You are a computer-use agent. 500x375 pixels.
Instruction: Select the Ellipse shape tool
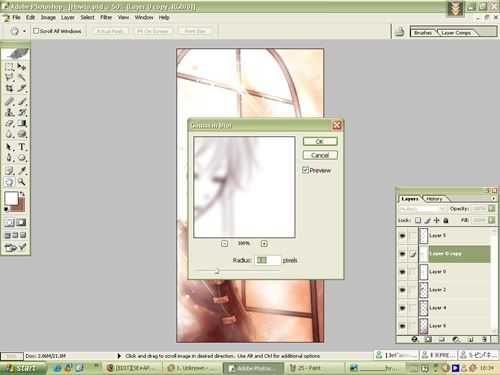click(x=22, y=158)
